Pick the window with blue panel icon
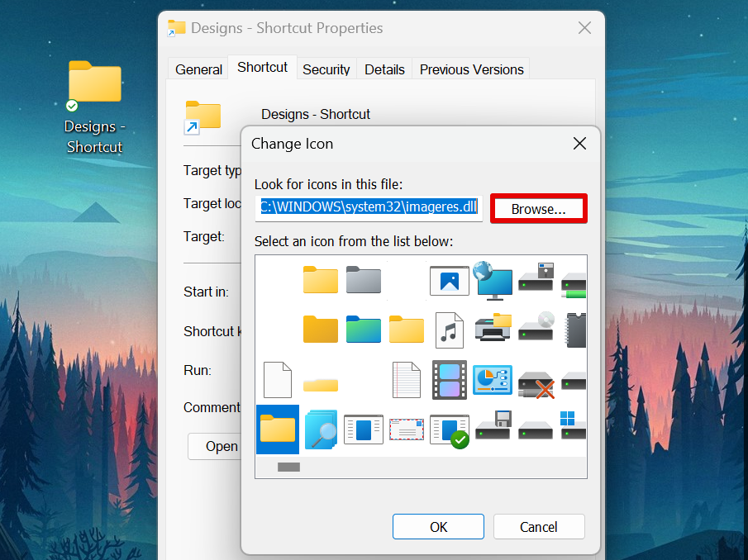The image size is (748, 560). pyautogui.click(x=364, y=429)
